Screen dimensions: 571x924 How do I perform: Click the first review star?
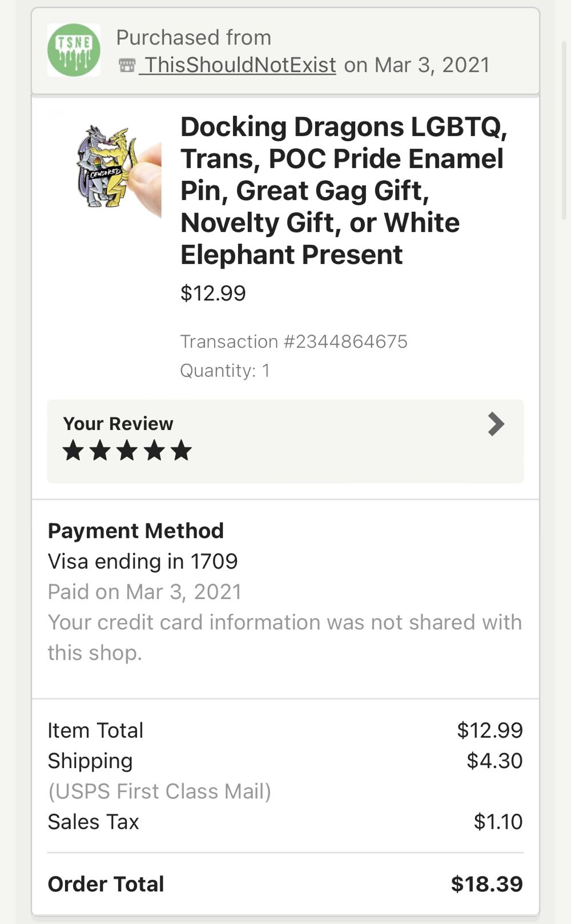click(x=73, y=451)
